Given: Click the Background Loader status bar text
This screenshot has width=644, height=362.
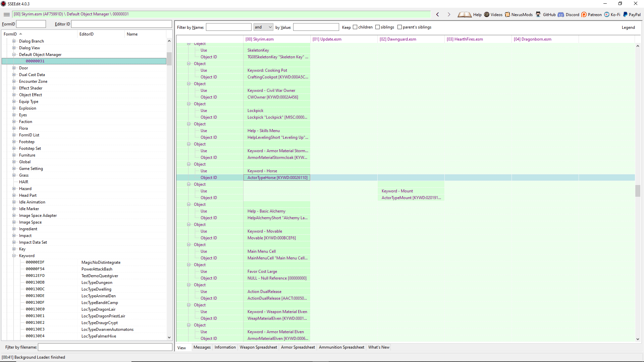Looking at the screenshot, I should click(x=34, y=357).
